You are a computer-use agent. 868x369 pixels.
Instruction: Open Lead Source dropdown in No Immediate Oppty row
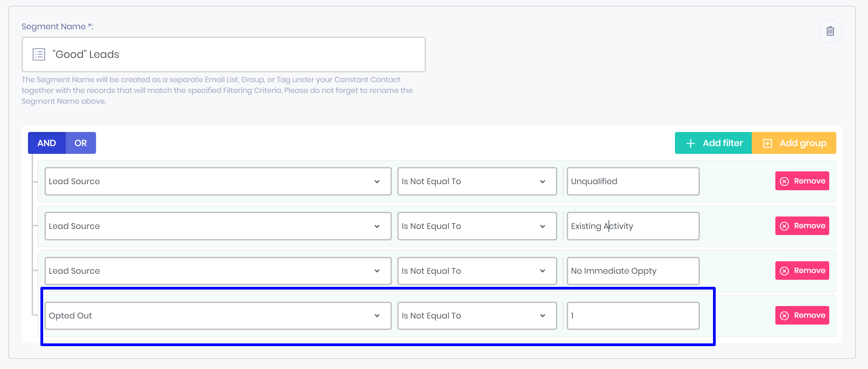point(218,271)
